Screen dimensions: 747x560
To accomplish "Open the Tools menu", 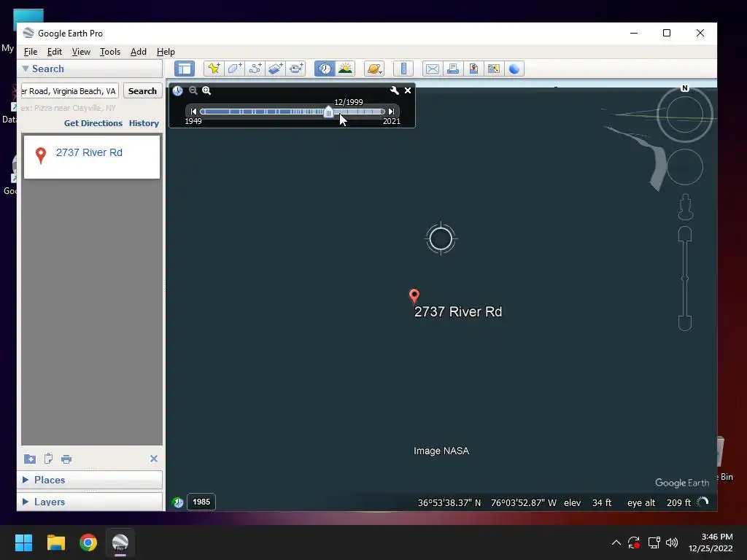I will (x=109, y=52).
